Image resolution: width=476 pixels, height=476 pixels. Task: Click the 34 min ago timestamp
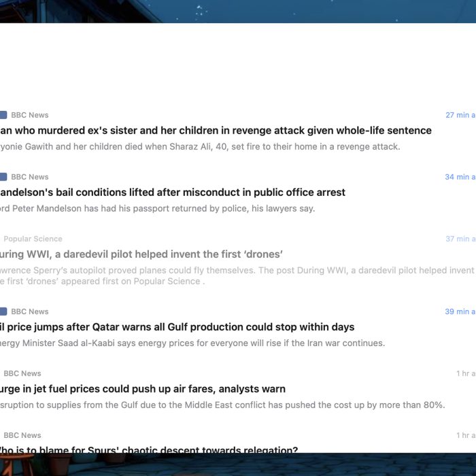click(x=460, y=177)
